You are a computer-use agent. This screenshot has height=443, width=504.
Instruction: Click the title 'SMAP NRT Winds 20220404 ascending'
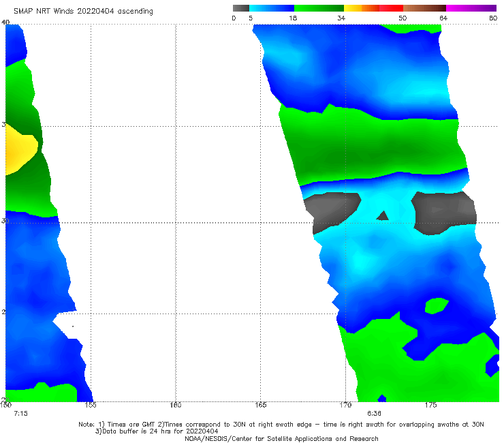click(x=83, y=12)
